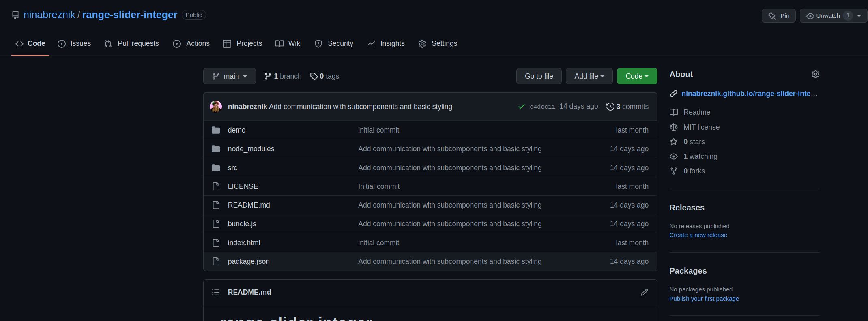Click the folder icon for demo
The width and height of the screenshot is (868, 321).
coord(216,130)
